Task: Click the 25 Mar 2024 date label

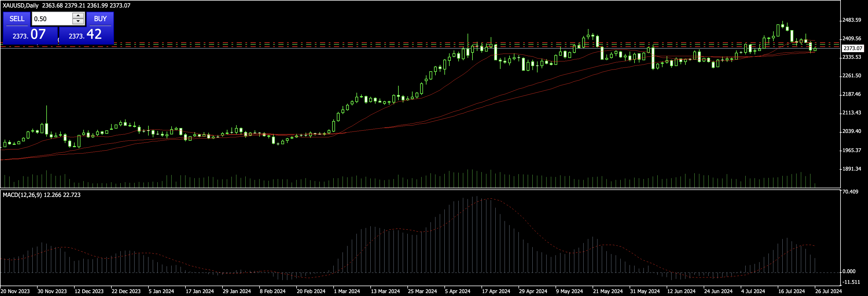Action: click(x=422, y=291)
